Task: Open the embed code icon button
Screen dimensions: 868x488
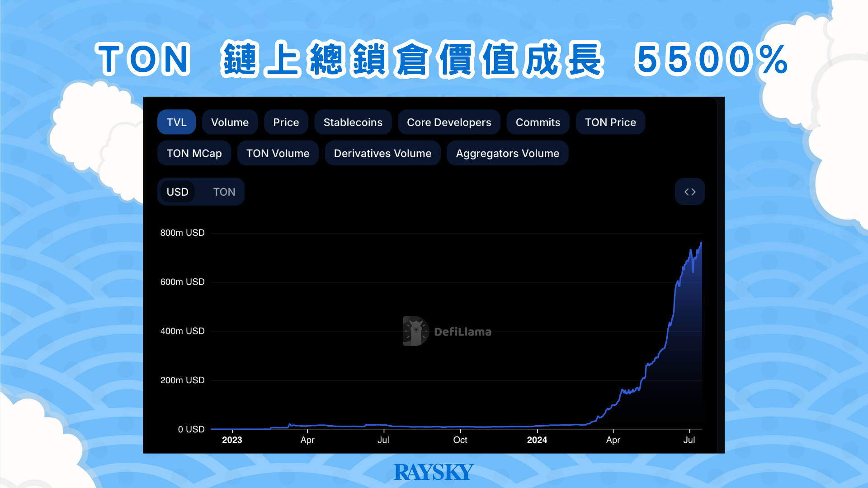Action: point(689,192)
